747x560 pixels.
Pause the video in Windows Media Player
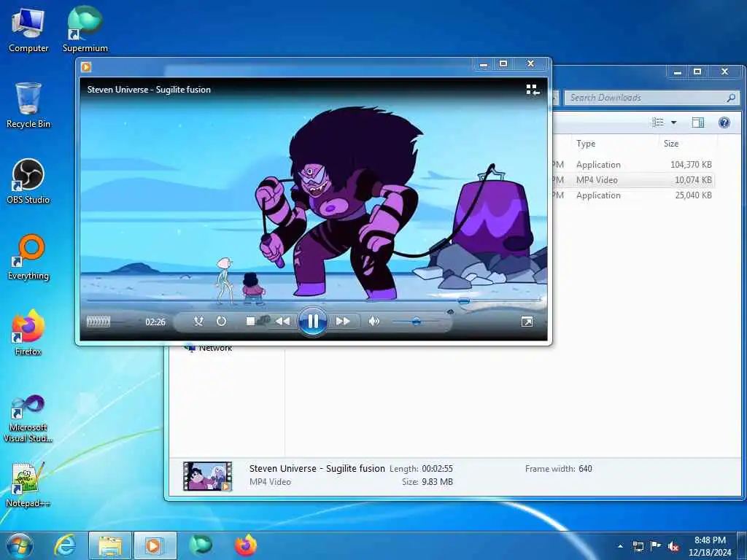(x=312, y=322)
